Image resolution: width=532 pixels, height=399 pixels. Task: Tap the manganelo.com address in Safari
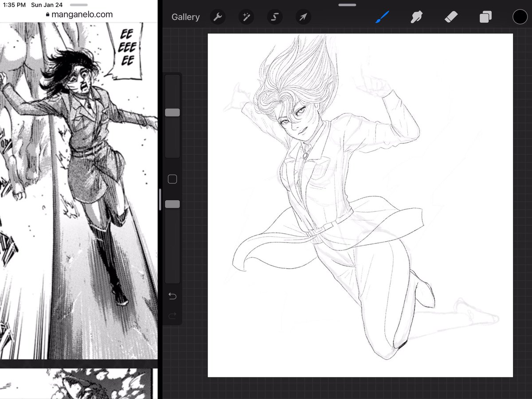(x=82, y=14)
